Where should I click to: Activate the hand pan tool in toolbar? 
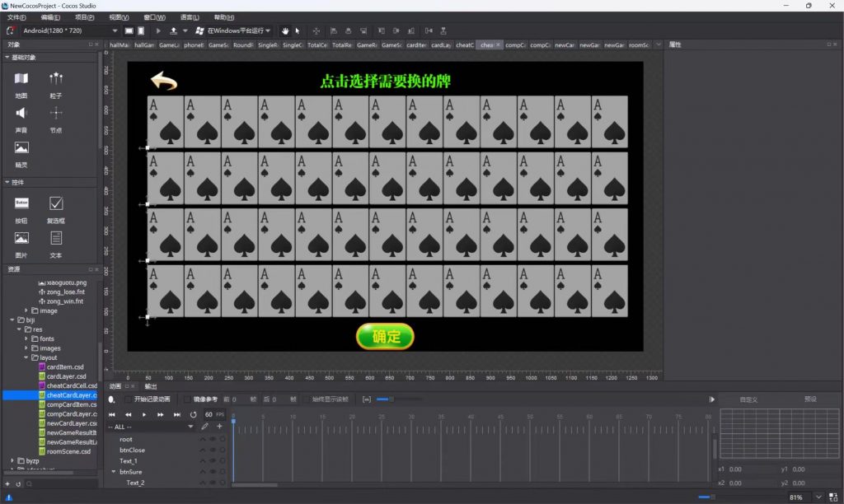coord(286,30)
